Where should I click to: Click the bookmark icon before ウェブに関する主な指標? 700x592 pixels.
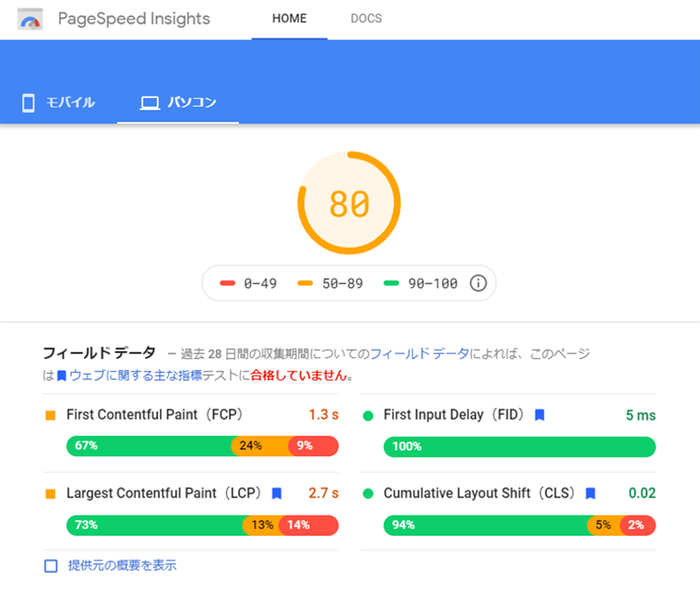pos(61,376)
